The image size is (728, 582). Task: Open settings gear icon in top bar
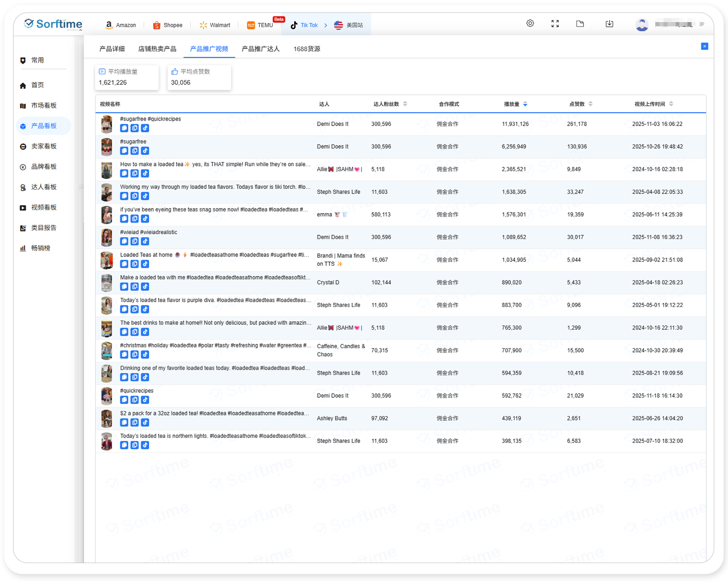coord(530,23)
